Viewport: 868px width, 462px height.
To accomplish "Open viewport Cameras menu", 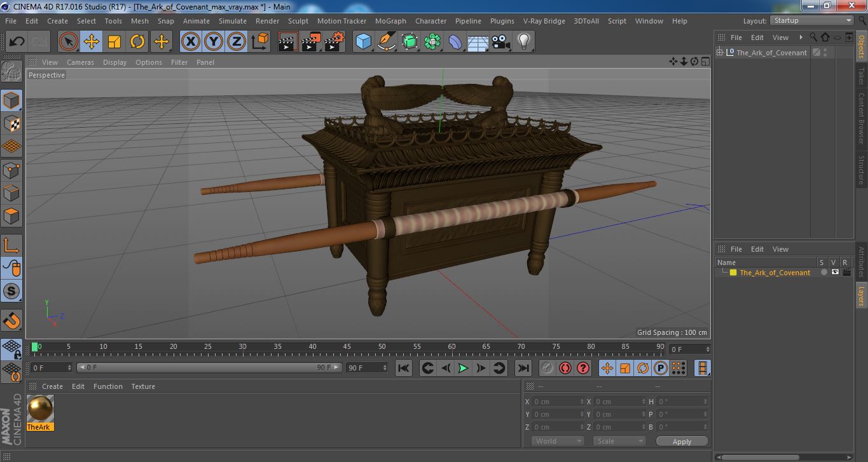I will 80,62.
